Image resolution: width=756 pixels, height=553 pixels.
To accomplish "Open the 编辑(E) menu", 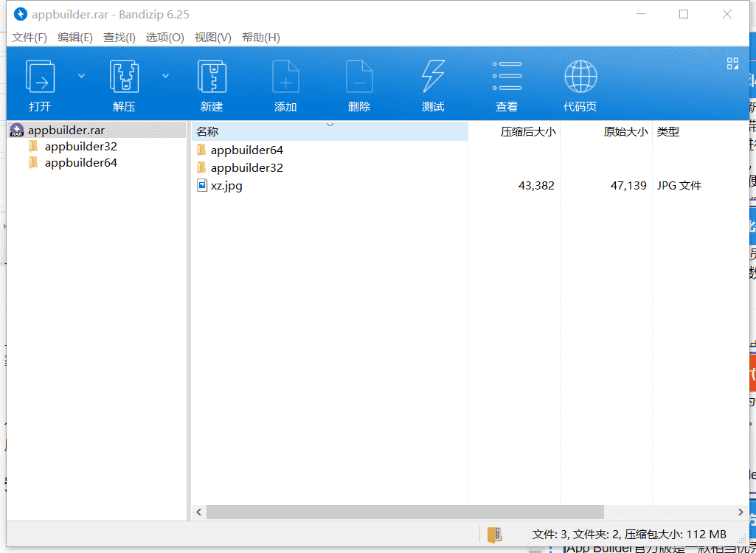I will coord(74,38).
